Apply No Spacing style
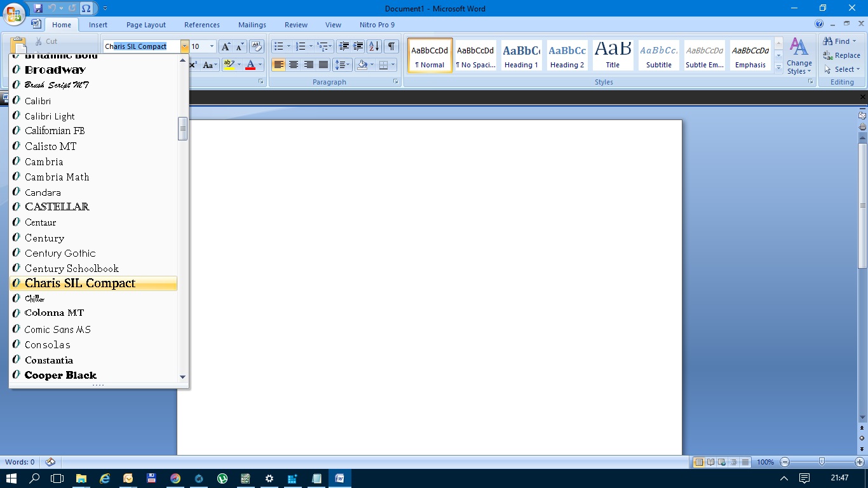This screenshot has width=868, height=488. pos(475,55)
